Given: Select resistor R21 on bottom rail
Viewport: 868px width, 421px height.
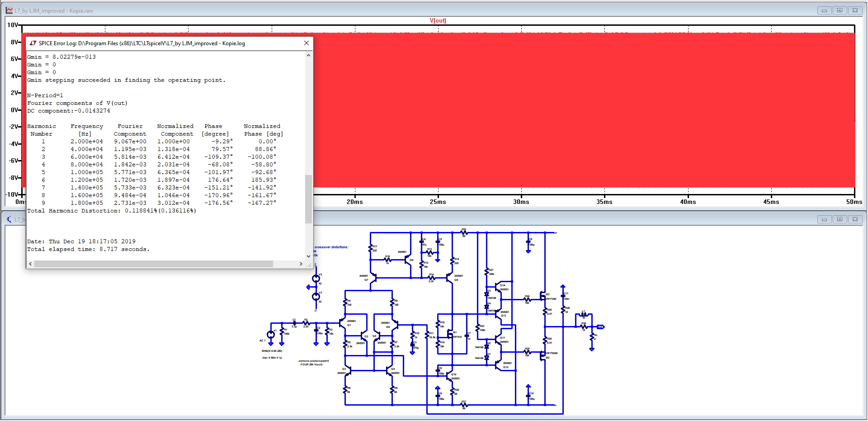Looking at the screenshot, I should point(464,405).
